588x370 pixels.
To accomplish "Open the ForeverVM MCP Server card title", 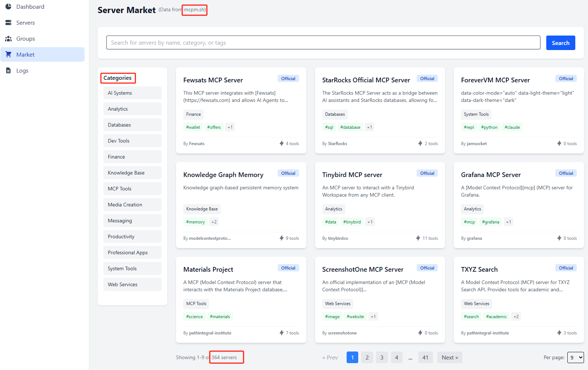I will [x=495, y=80].
